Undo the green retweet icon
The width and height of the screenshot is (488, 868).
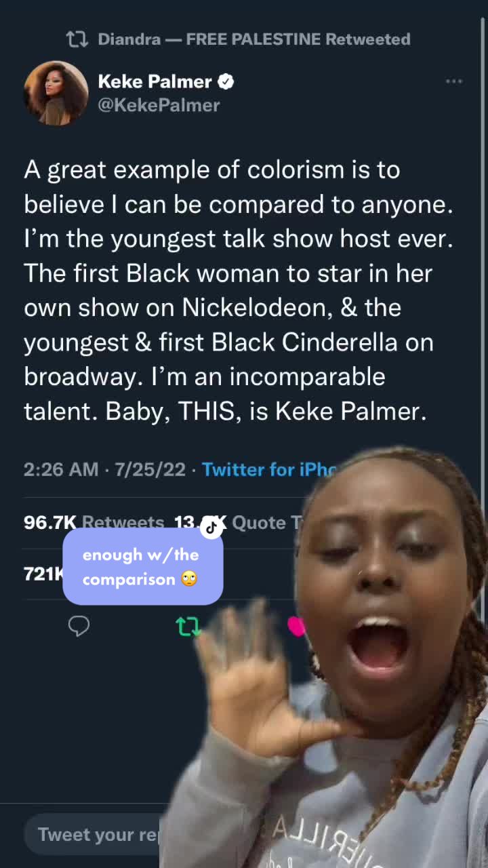[x=188, y=626]
